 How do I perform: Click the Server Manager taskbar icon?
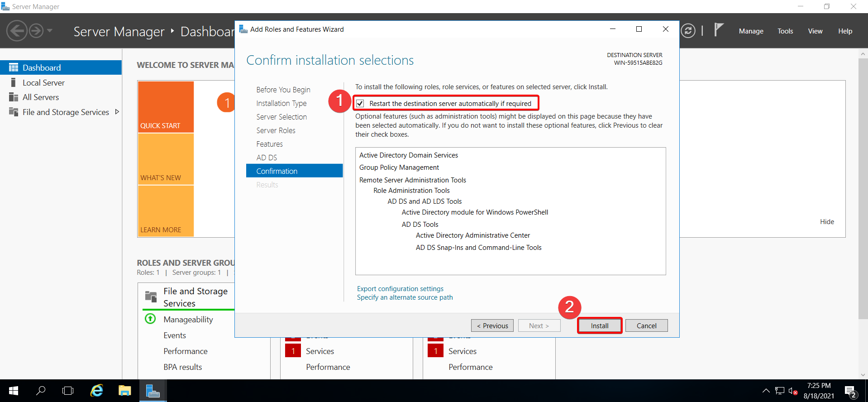153,391
